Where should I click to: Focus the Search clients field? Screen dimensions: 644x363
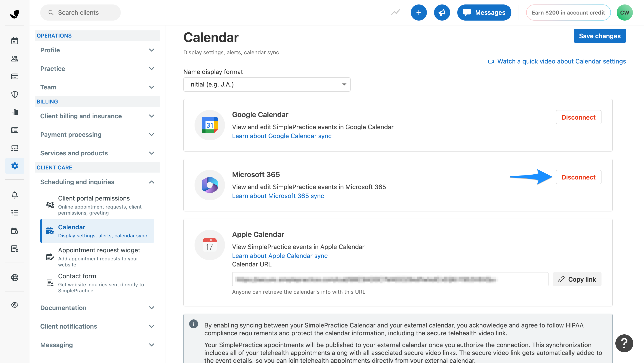80,13
